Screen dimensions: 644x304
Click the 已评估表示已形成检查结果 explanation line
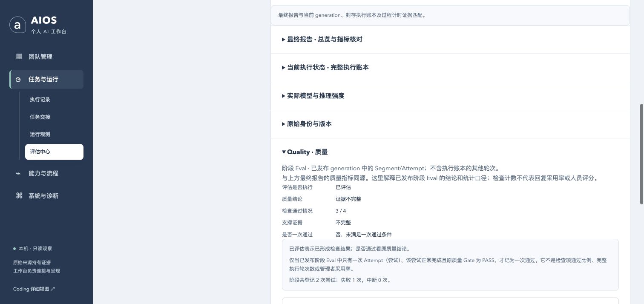pos(350,249)
